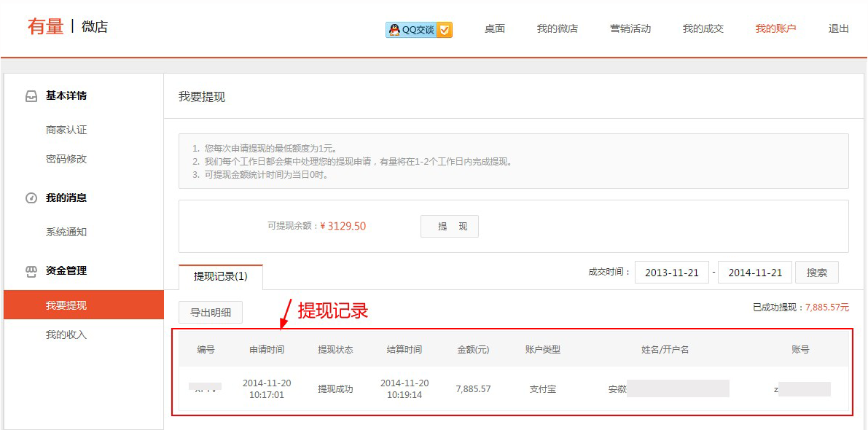Click the QQ penguin icon
The image size is (868, 430).
tap(394, 30)
